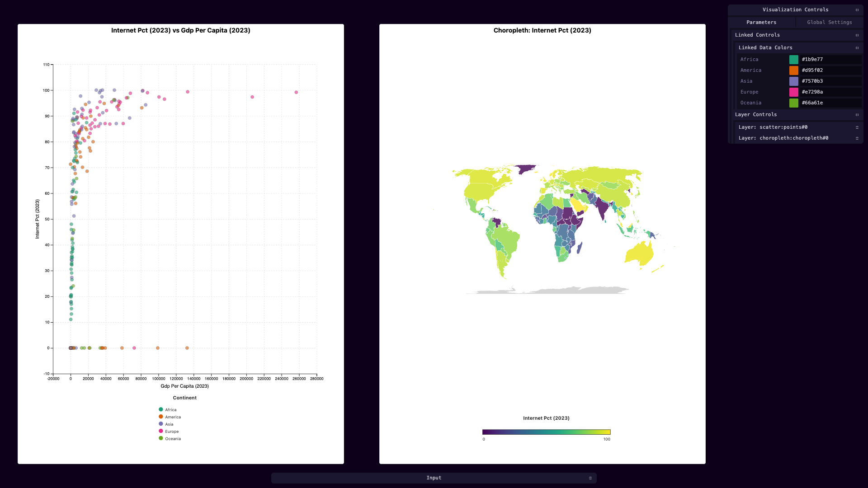
Task: Open the Oceania color swatch
Action: click(794, 103)
